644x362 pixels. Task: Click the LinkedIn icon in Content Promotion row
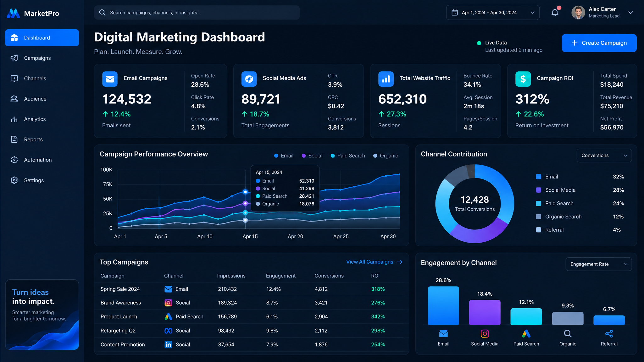[x=168, y=344]
